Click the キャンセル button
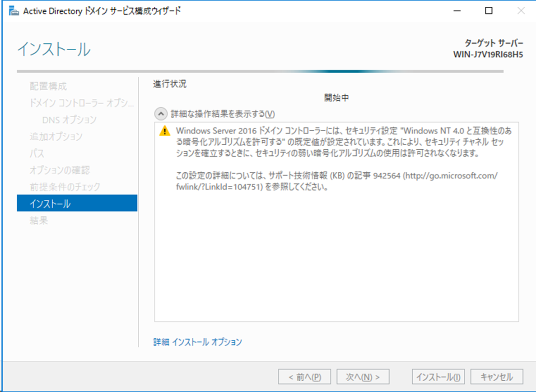 [x=497, y=377]
